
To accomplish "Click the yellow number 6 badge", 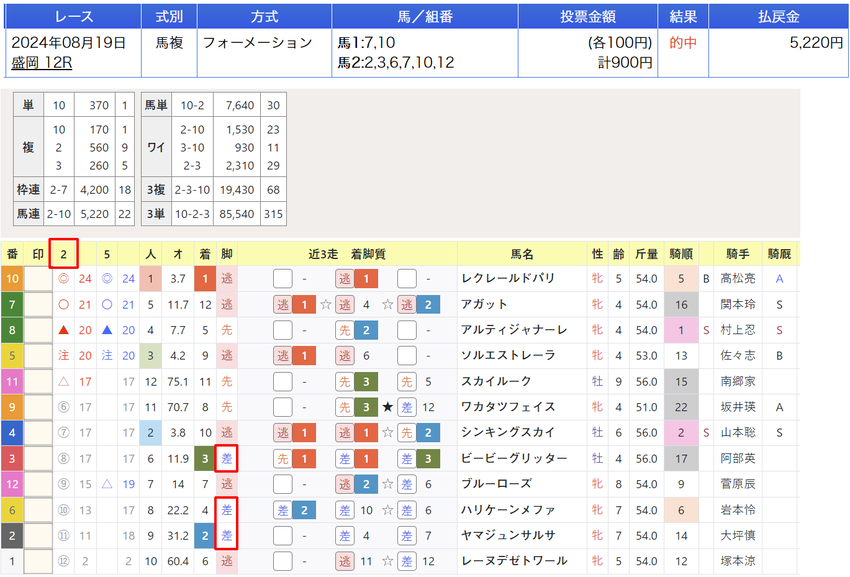I will [x=12, y=510].
